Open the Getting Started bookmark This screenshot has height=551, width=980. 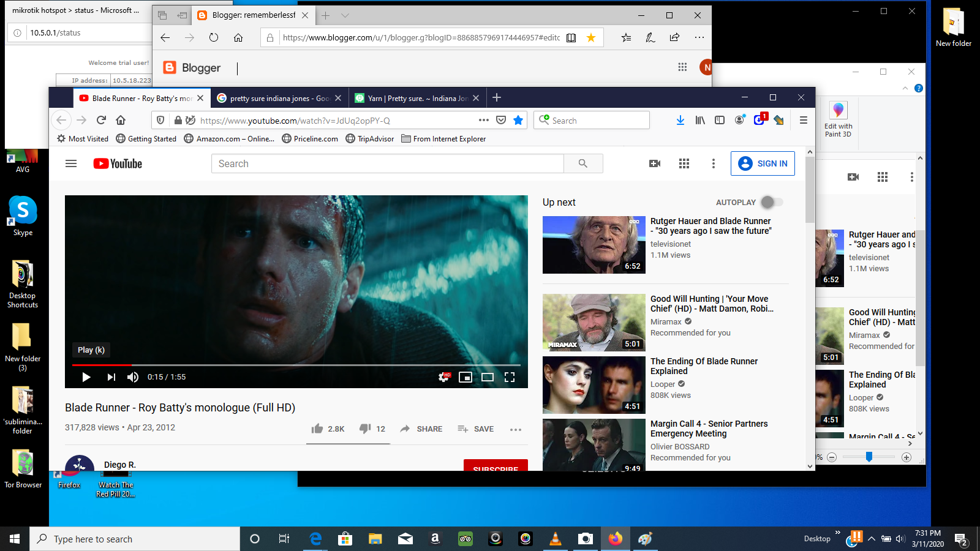146,139
